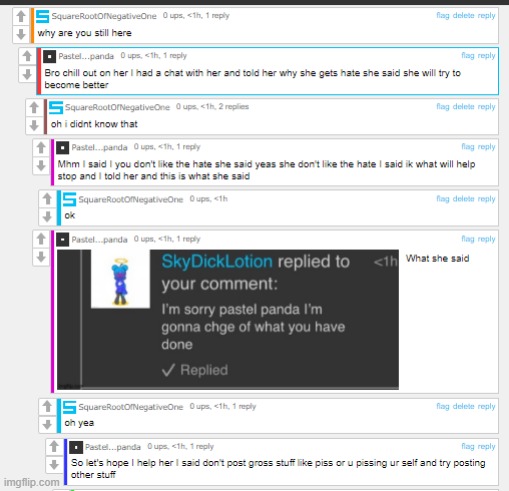This screenshot has height=491, width=509.
Task: Delete the 'ok' comment
Action: point(463,199)
